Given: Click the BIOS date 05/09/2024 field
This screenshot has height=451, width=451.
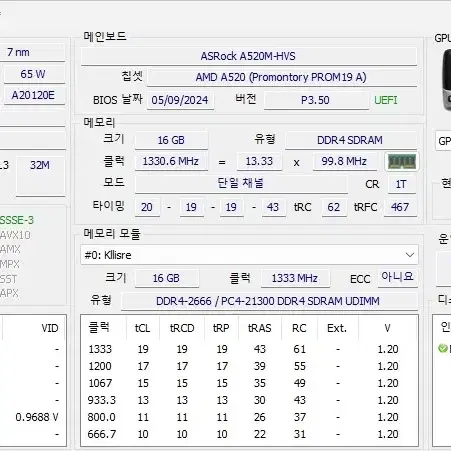Looking at the screenshot, I should point(180,100).
